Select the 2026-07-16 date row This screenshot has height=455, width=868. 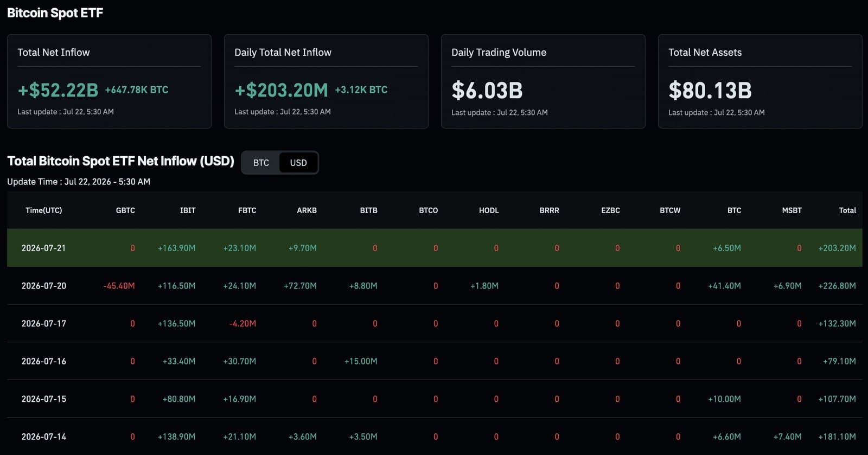click(x=435, y=361)
